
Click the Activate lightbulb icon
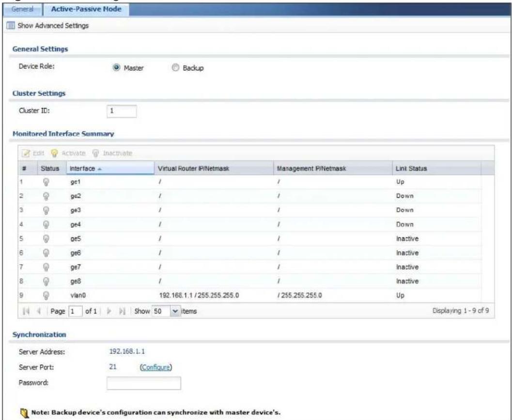point(55,153)
